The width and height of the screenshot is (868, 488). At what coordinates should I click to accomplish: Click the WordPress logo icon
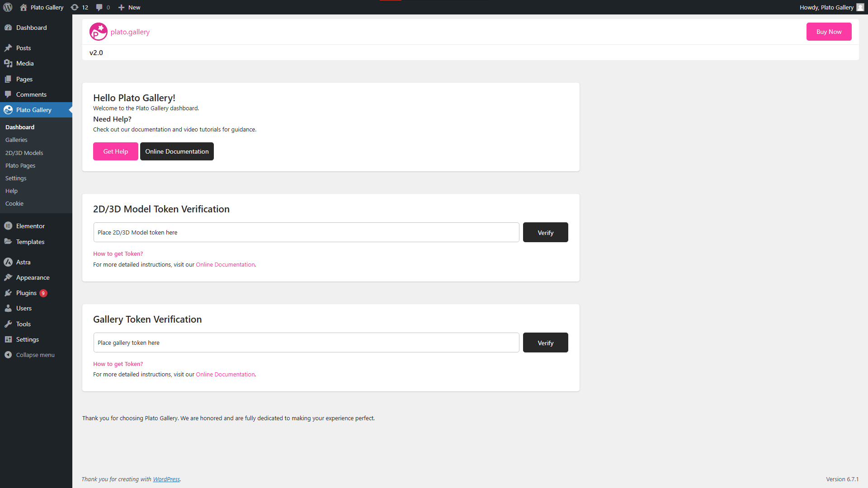point(8,7)
